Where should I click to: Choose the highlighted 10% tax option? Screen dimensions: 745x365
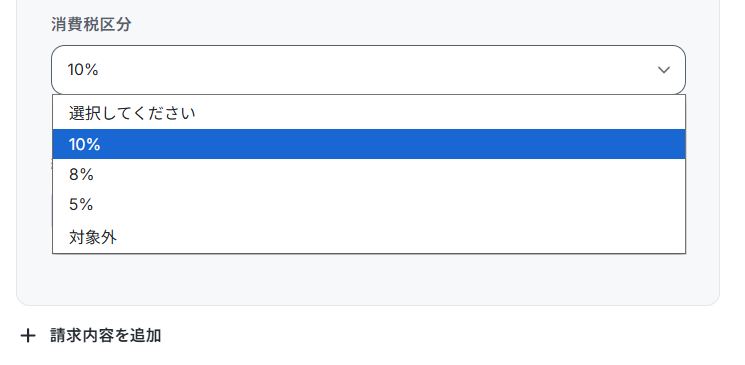click(369, 144)
